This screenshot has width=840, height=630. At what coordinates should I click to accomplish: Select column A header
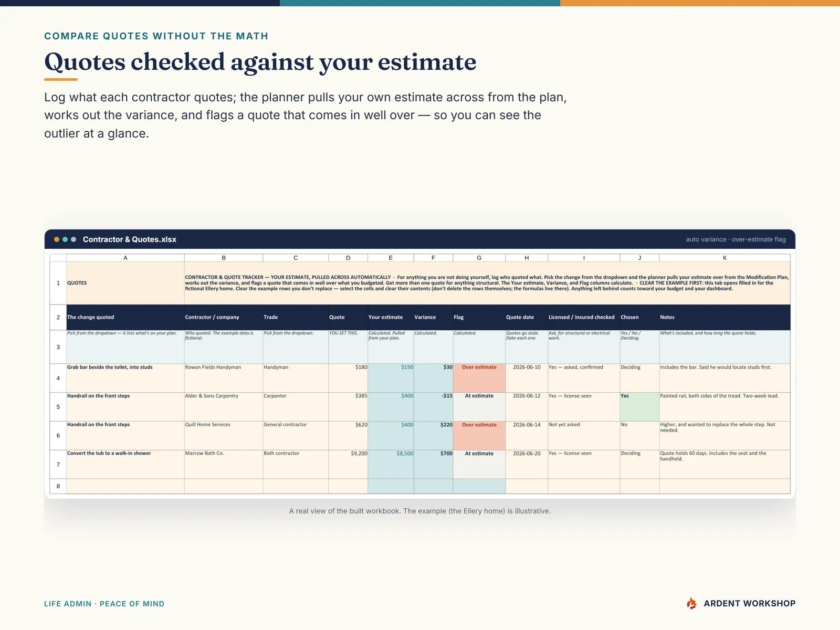(x=125, y=258)
